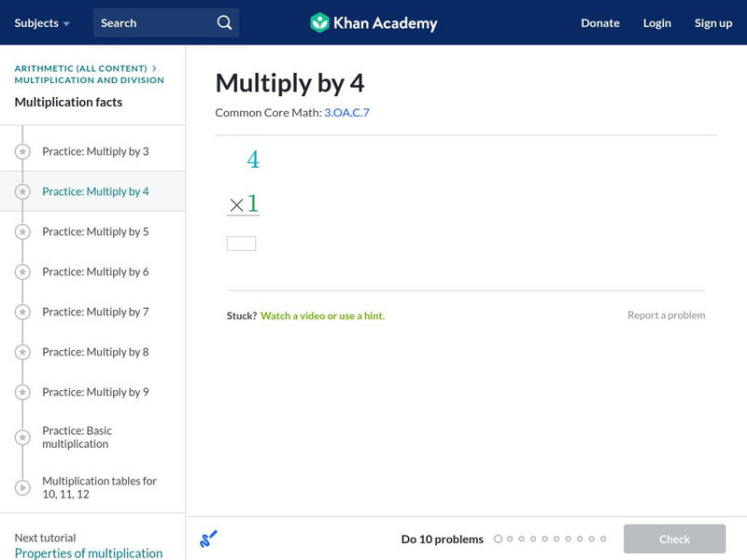This screenshot has height=560, width=747.
Task: Click inside the answer input box
Action: click(243, 242)
